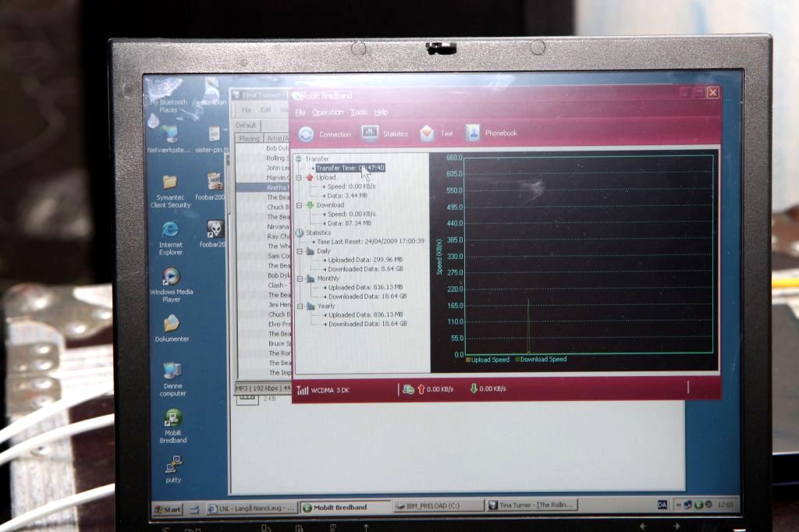Open Symantec Client Security folder icon
The image size is (799, 532).
coord(170,192)
